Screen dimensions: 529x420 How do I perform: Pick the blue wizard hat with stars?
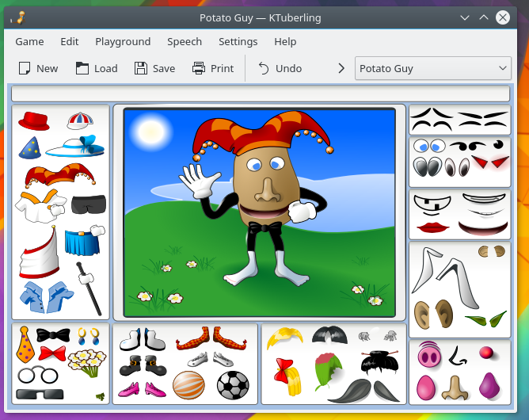(x=30, y=146)
